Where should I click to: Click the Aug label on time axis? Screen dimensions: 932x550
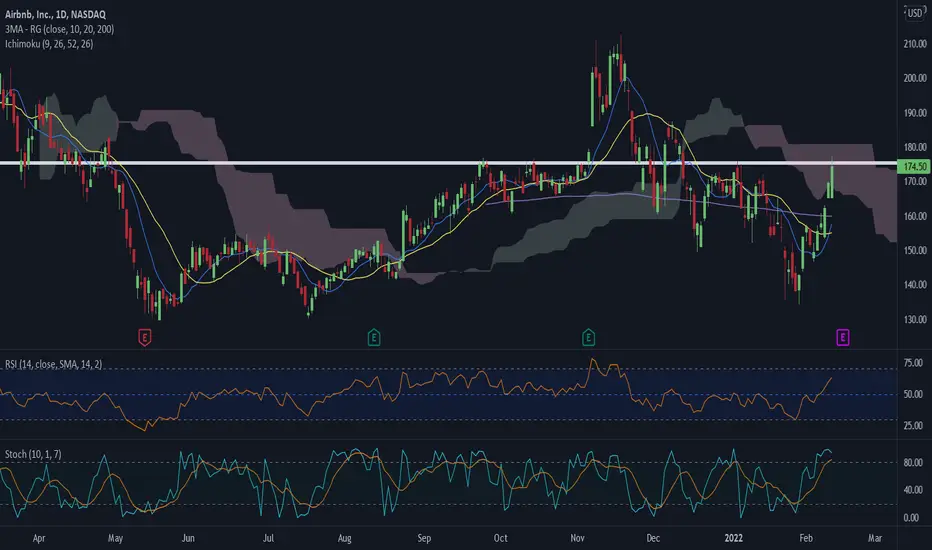click(x=345, y=538)
